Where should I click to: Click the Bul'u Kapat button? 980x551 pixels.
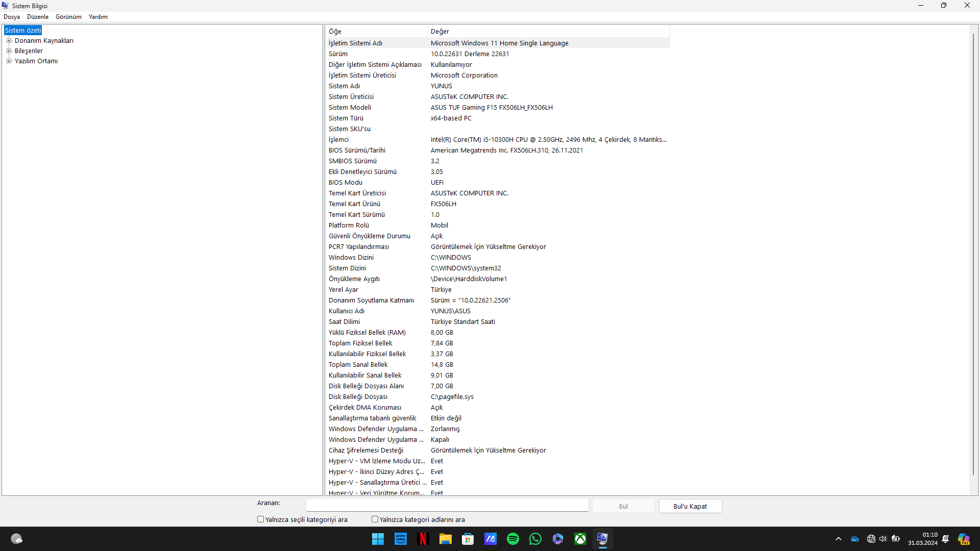[x=690, y=506]
